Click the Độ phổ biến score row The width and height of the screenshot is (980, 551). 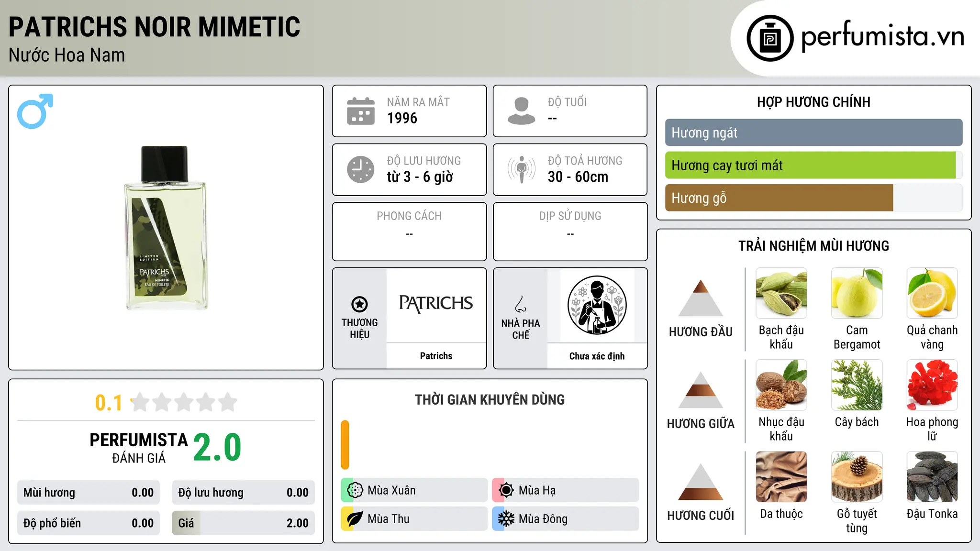coord(89,523)
